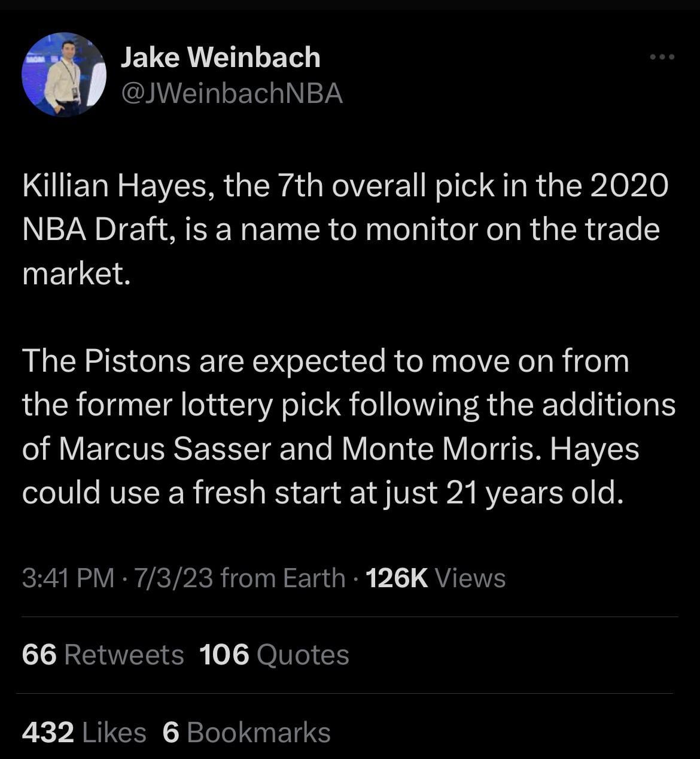The height and width of the screenshot is (759, 700).
Task: Show the 106 Quotes list
Action: click(273, 654)
